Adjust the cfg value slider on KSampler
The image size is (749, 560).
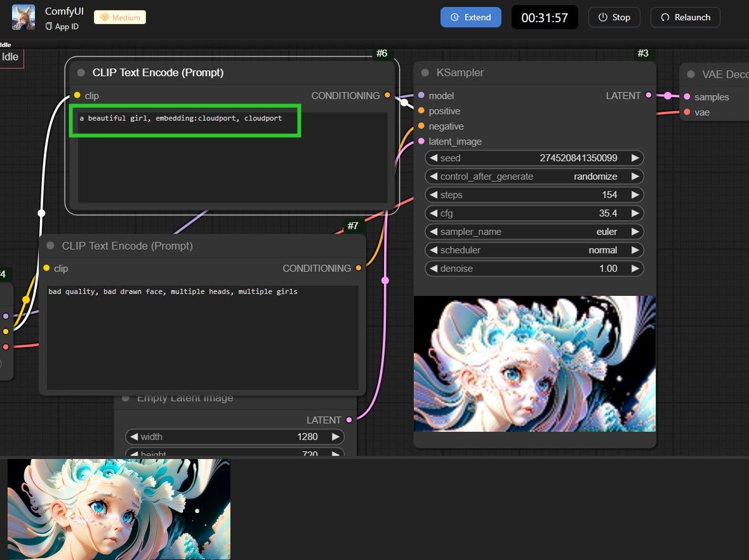[x=534, y=213]
